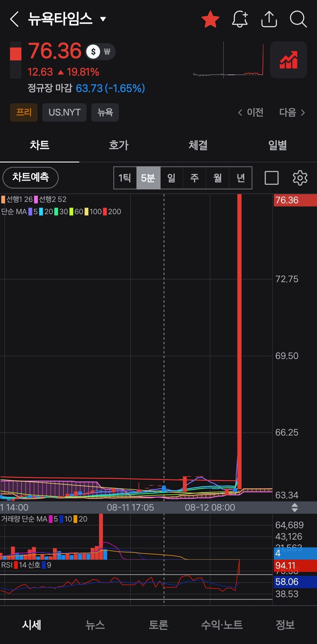The image size is (317, 644).
Task: Switch to the 체결 tab
Action: (198, 145)
